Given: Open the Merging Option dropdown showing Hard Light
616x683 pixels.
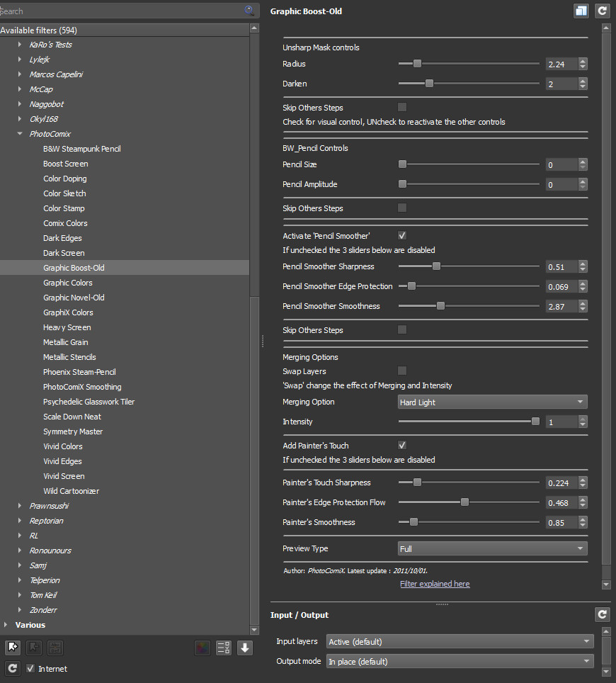Looking at the screenshot, I should (492, 402).
